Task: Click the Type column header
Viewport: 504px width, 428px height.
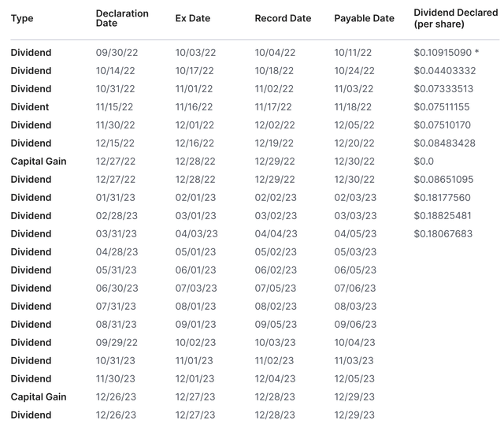Action: coord(22,19)
